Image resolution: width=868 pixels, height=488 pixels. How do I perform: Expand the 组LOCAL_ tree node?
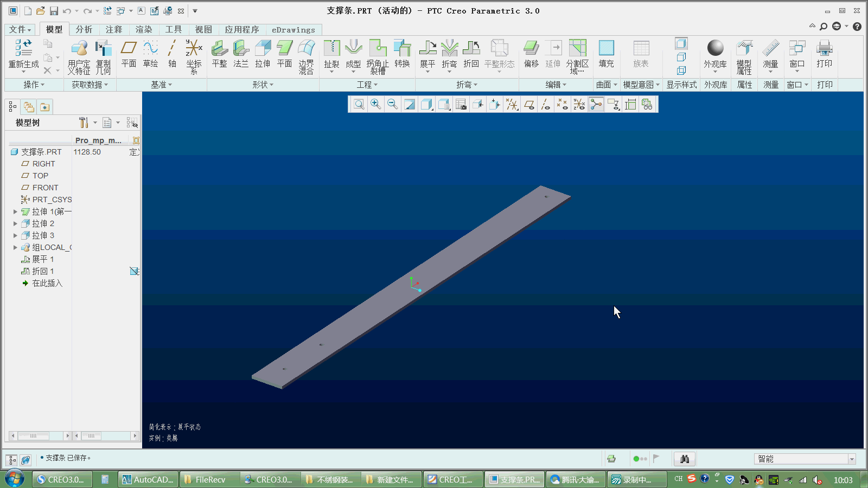pyautogui.click(x=15, y=247)
